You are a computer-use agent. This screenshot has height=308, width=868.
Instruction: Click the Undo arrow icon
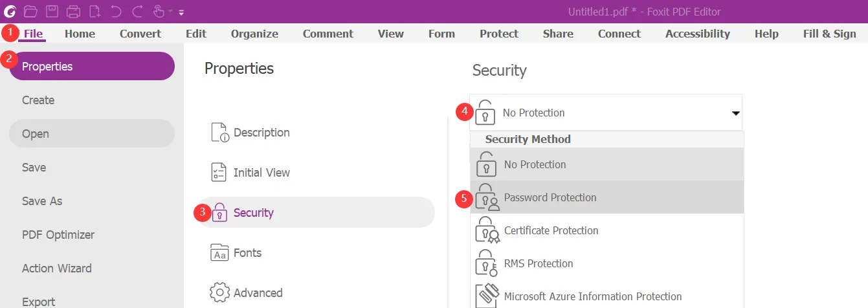116,11
